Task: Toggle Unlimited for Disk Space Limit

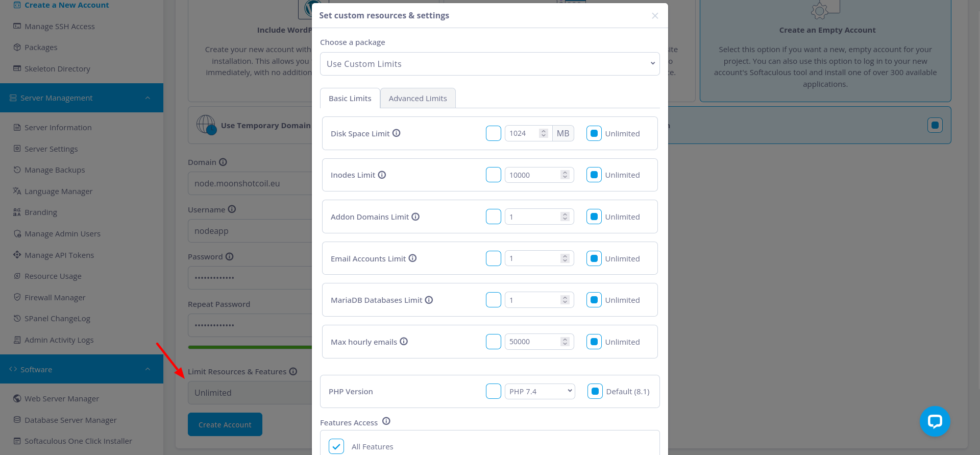Action: point(594,133)
